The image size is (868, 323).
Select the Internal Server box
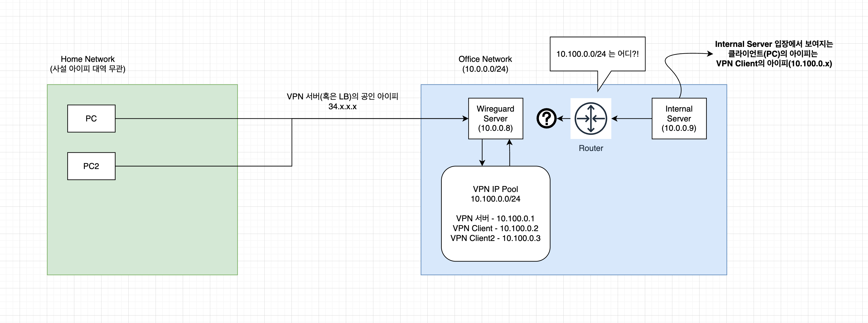point(679,118)
